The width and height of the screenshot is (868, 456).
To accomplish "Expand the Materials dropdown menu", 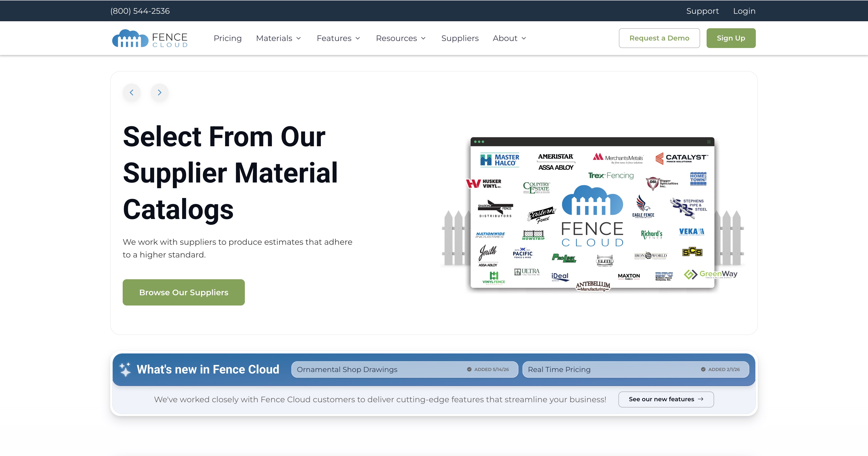I will [278, 38].
